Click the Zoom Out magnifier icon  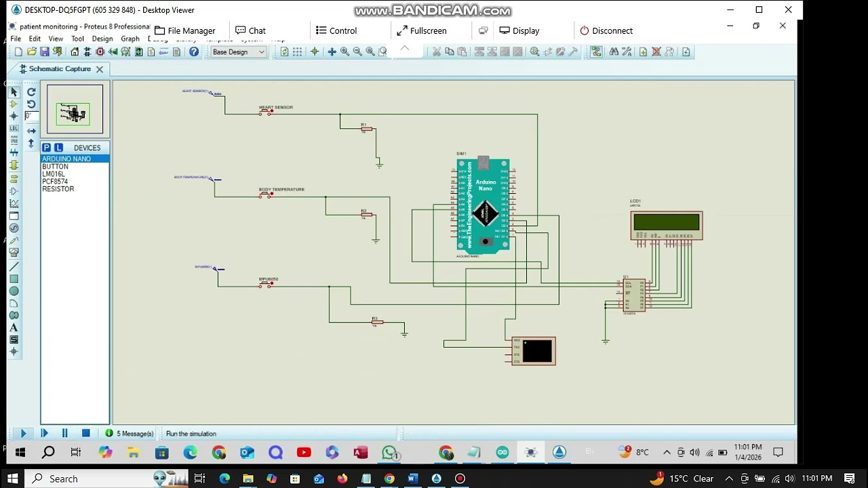click(x=357, y=52)
